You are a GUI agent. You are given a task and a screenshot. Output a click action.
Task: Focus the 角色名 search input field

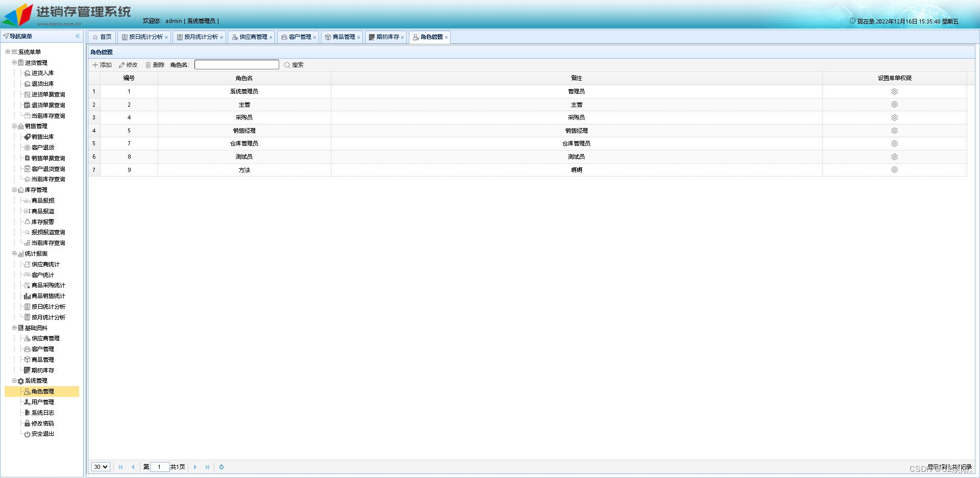pyautogui.click(x=237, y=65)
